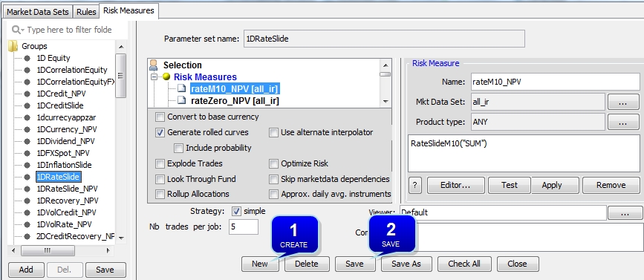This screenshot has height=280, width=644.
Task: Click the search magnifier icon in filter box
Action: [x=17, y=30]
